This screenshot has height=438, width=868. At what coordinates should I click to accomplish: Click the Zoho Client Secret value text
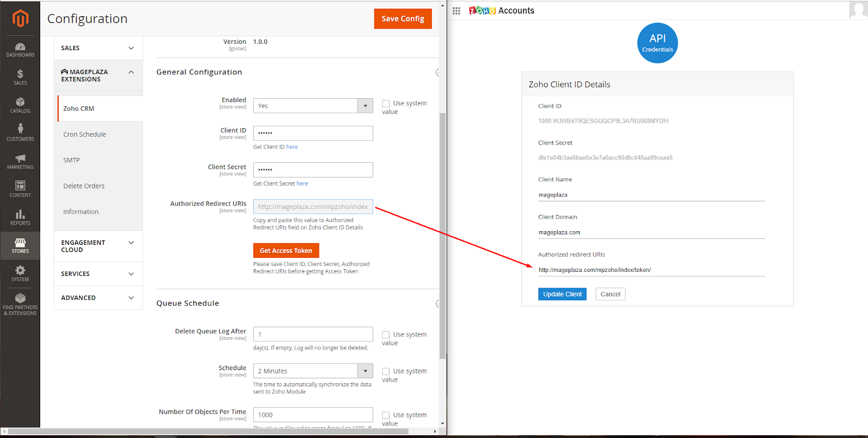tap(605, 158)
